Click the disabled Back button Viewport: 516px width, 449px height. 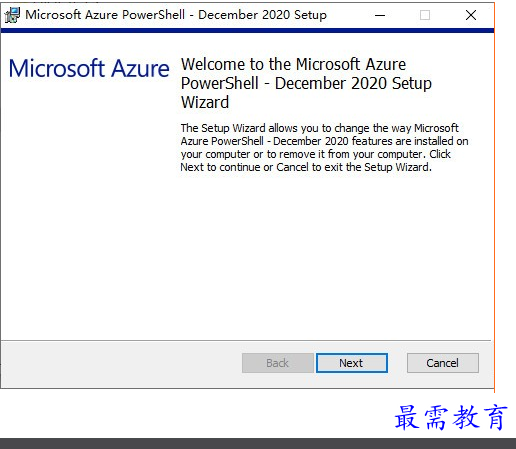[x=278, y=363]
